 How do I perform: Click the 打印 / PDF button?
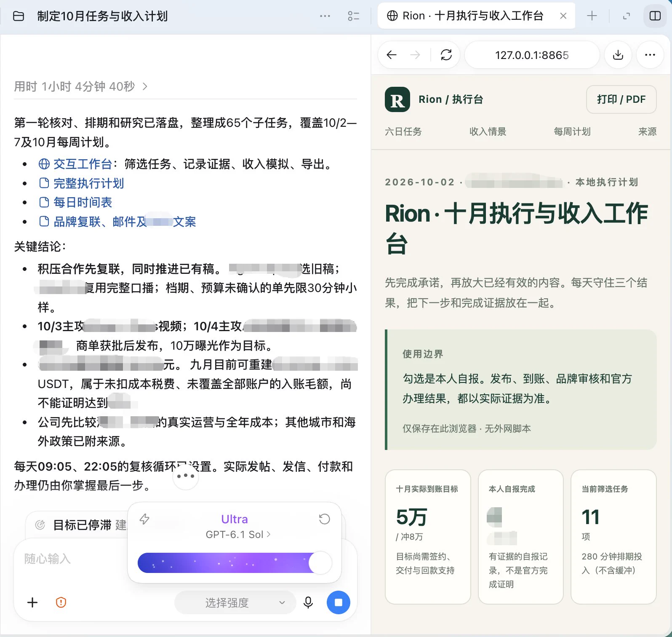tap(621, 99)
